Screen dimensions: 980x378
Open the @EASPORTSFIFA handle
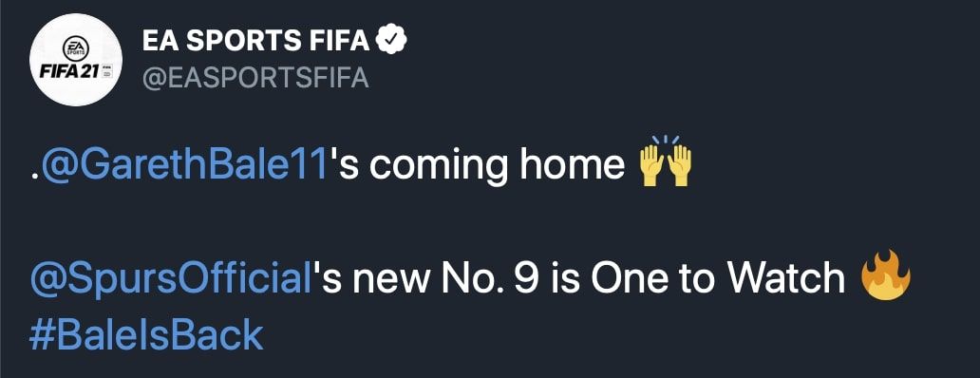(x=255, y=79)
